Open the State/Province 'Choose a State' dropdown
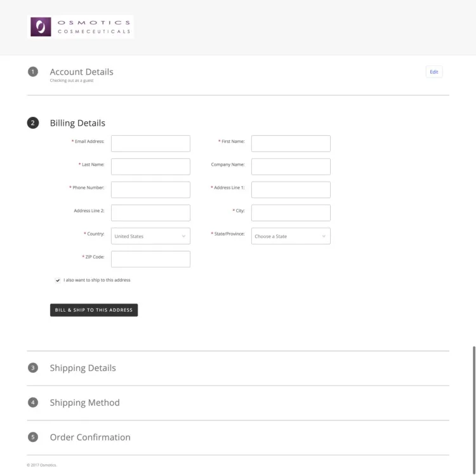This screenshot has width=476, height=475. 291,236
